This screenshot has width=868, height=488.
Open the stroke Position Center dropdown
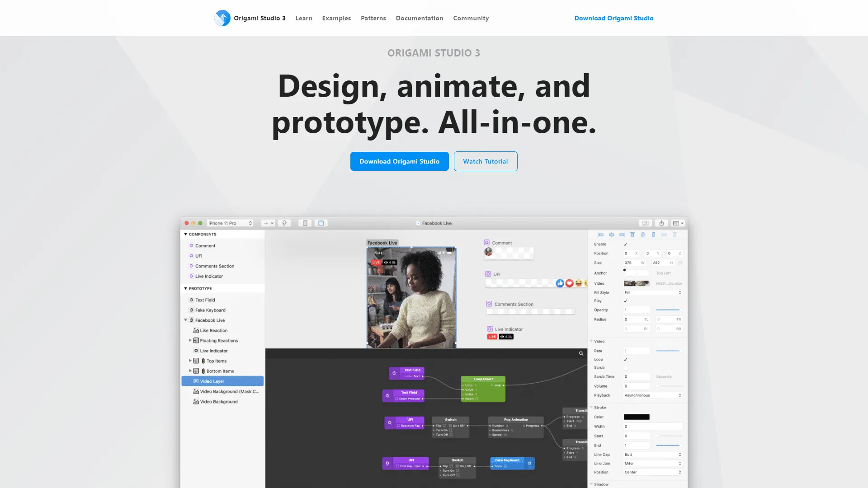(653, 472)
